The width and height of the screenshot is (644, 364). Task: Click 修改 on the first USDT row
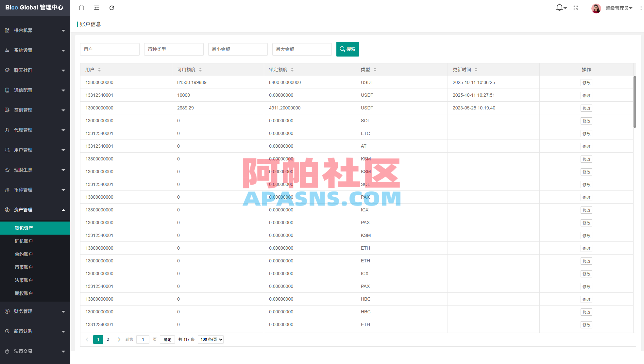586,83
